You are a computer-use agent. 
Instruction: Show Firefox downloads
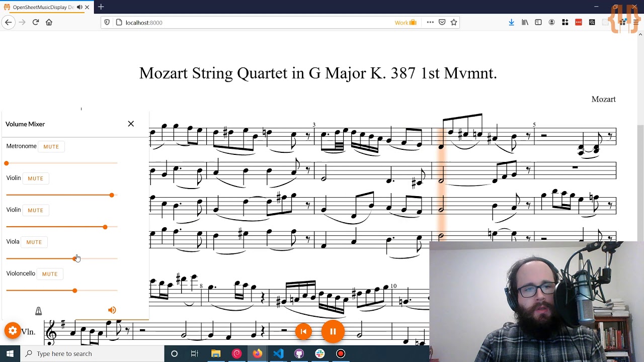(x=511, y=22)
